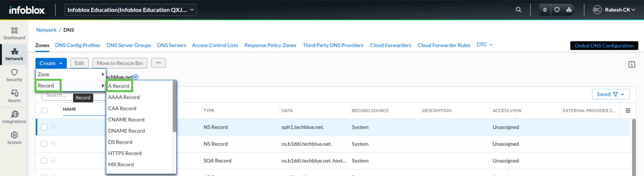Switch to Third Party DNS Providers tab

tap(333, 45)
